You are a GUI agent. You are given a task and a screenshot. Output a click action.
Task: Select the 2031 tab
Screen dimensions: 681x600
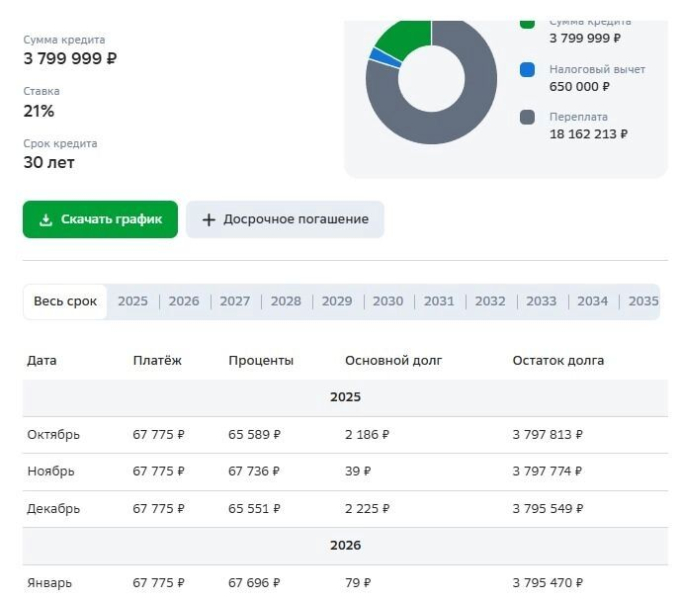coord(439,301)
